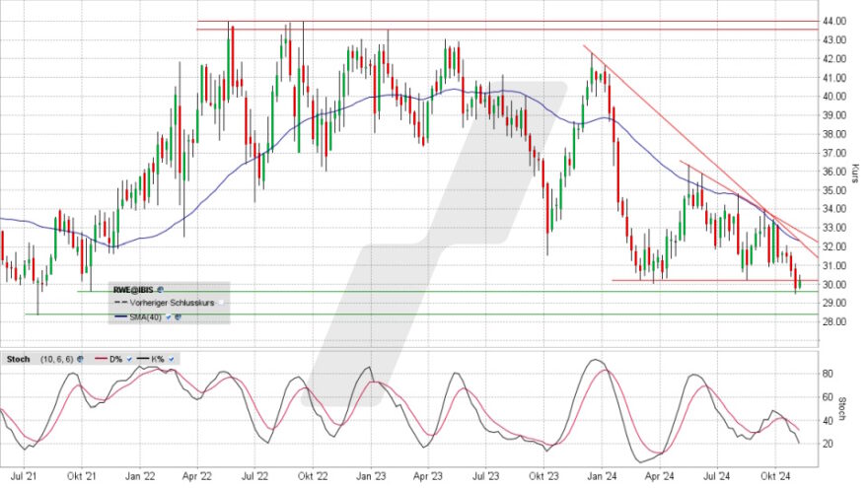Viewport: 868px width, 488px height.
Task: Click the 80 level on Stoch axis
Action: tap(829, 374)
